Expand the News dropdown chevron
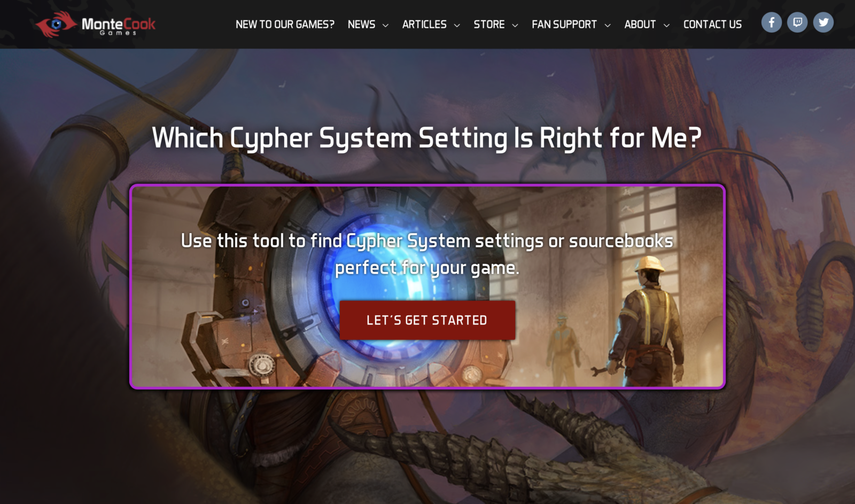The image size is (855, 504). click(385, 25)
